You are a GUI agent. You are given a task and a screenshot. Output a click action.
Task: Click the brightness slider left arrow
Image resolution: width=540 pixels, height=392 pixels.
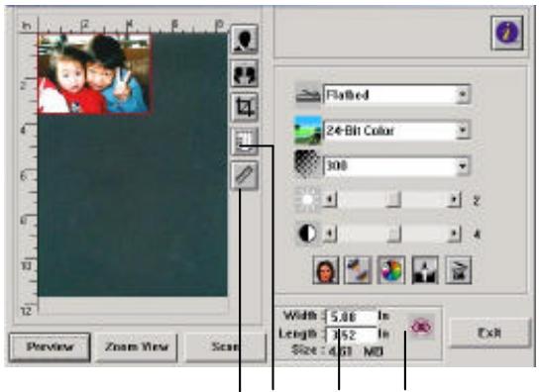click(x=329, y=199)
